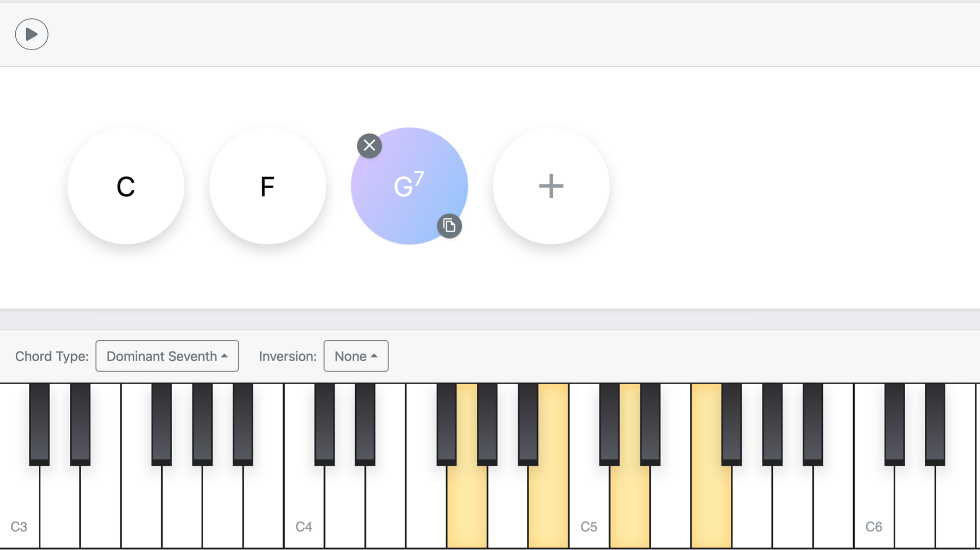Click the C#3 black piano key
This screenshot has height=550, width=980.
pyautogui.click(x=39, y=423)
